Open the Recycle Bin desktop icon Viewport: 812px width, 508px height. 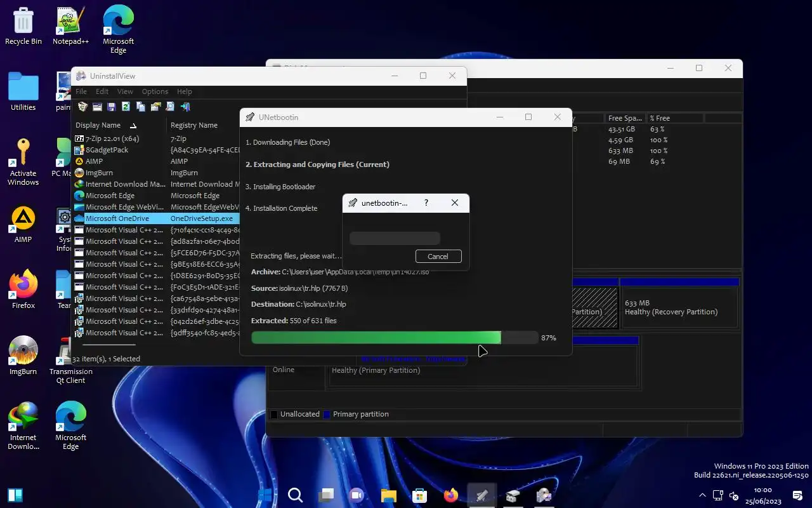click(x=23, y=26)
